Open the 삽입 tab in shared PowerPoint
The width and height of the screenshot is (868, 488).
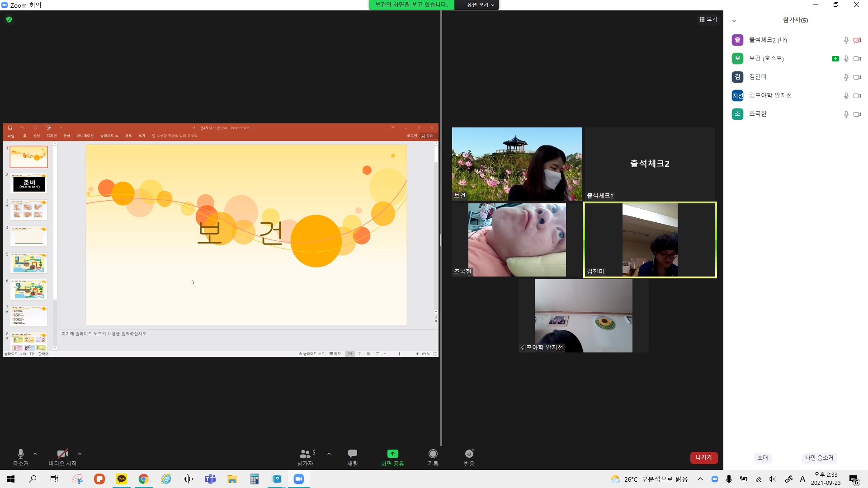(37, 136)
